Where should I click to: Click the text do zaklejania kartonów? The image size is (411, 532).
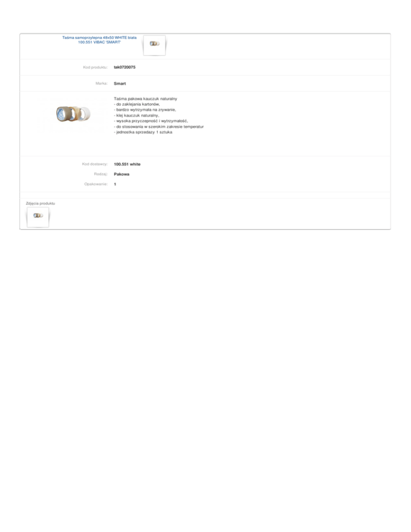(x=137, y=104)
